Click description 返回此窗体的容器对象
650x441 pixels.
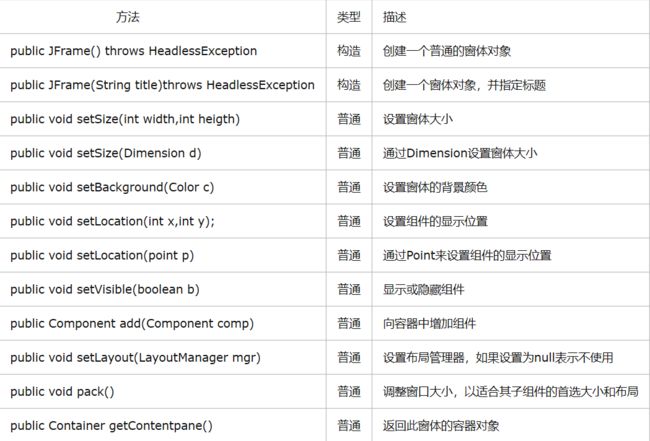(x=441, y=425)
